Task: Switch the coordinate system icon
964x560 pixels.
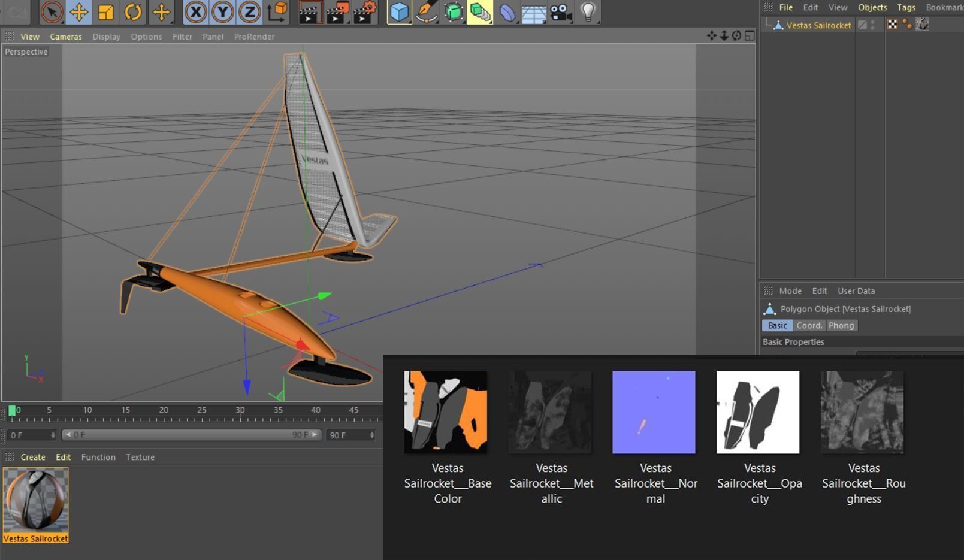Action: coord(277,11)
